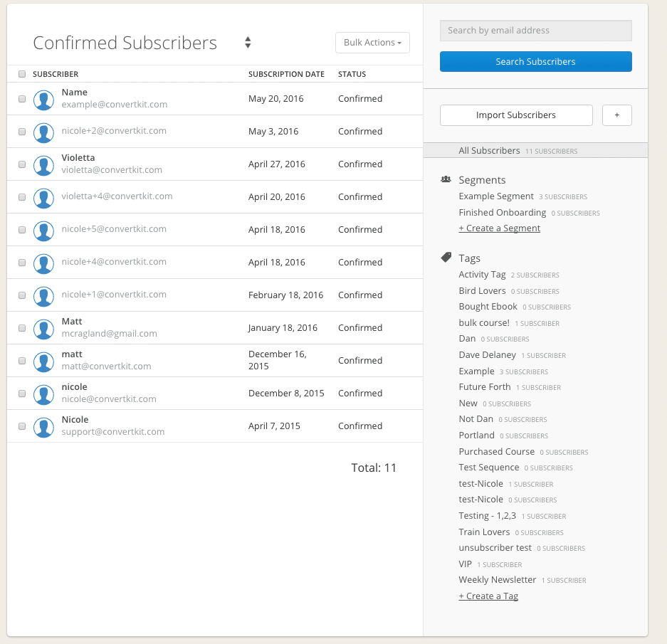Viewport: 667px width, 644px height.
Task: Tick the checkbox for violetta+4@convertkit.com
Action: tap(22, 197)
